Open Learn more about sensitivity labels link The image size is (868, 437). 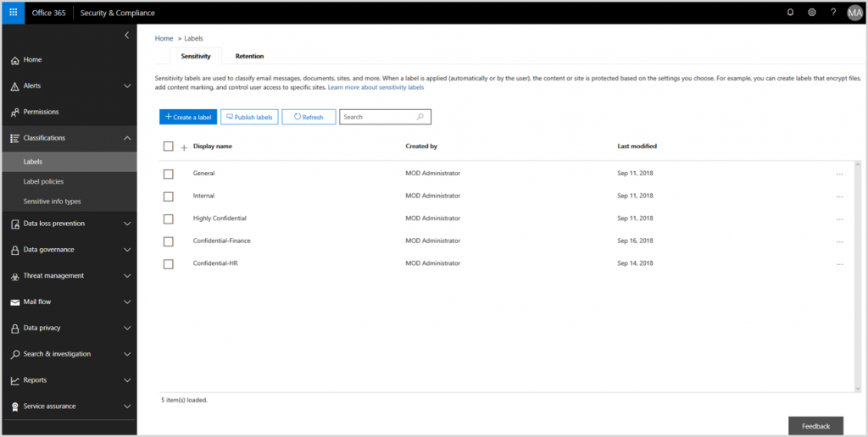pos(376,87)
